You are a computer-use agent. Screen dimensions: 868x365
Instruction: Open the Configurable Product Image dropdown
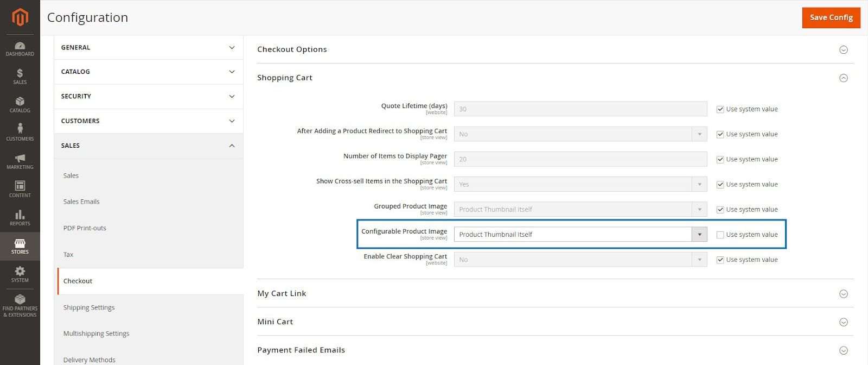[580, 234]
